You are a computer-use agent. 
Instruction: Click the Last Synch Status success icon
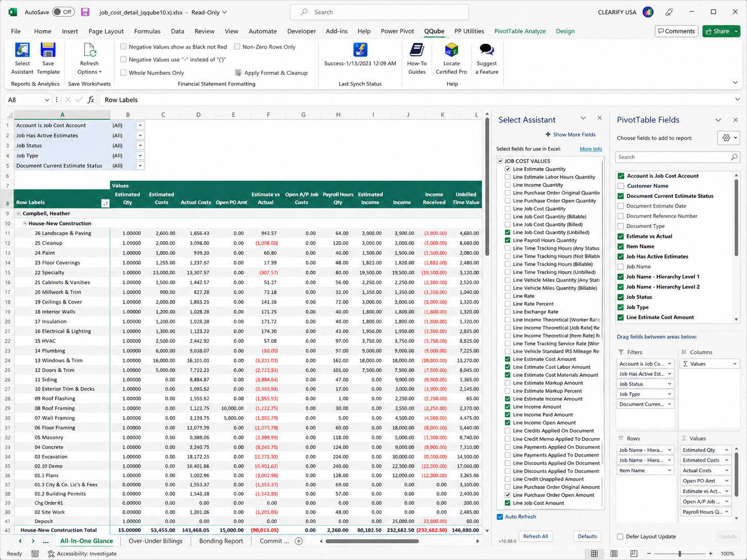pos(360,50)
